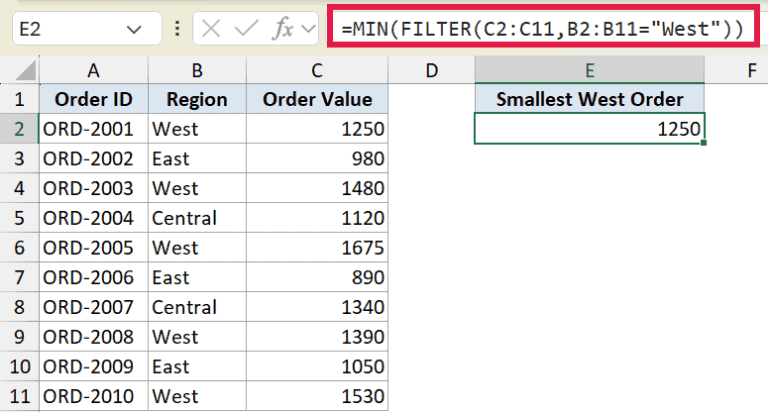
Task: Open the Insert Function fx icon
Action: (283, 29)
